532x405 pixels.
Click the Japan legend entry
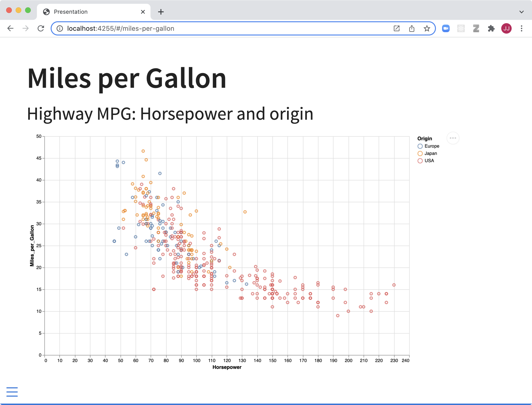click(x=430, y=153)
